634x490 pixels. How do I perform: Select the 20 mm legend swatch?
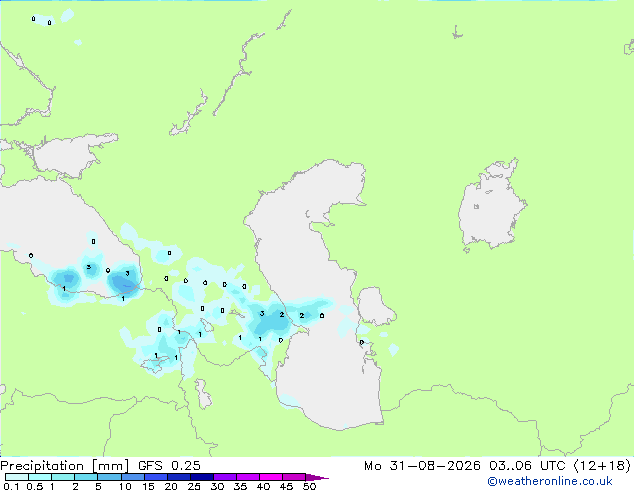pos(179,477)
